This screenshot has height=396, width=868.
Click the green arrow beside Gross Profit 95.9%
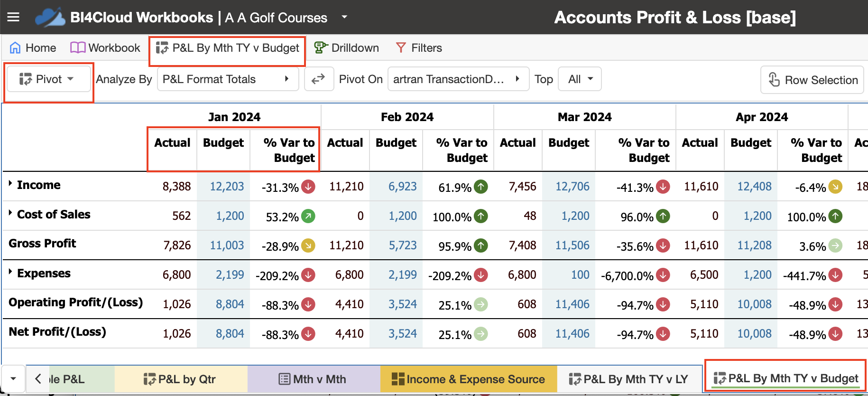(x=481, y=245)
